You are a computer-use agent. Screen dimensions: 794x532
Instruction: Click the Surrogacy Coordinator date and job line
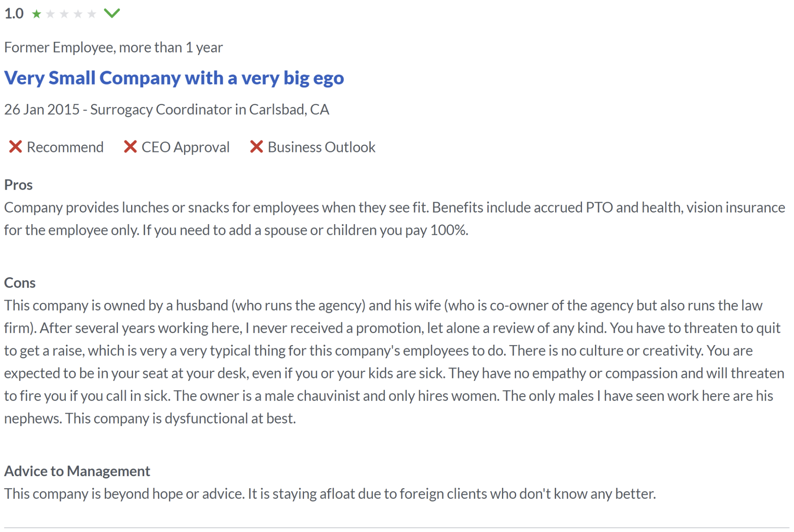pos(167,110)
